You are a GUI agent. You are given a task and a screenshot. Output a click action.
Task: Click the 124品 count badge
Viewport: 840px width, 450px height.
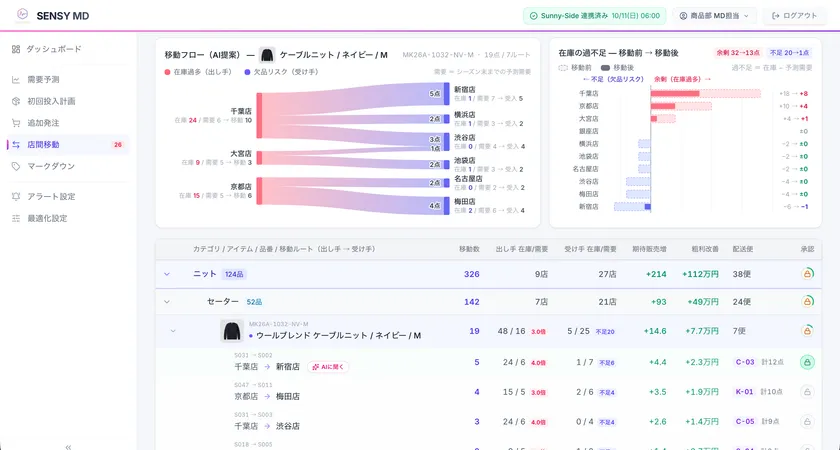(234, 274)
